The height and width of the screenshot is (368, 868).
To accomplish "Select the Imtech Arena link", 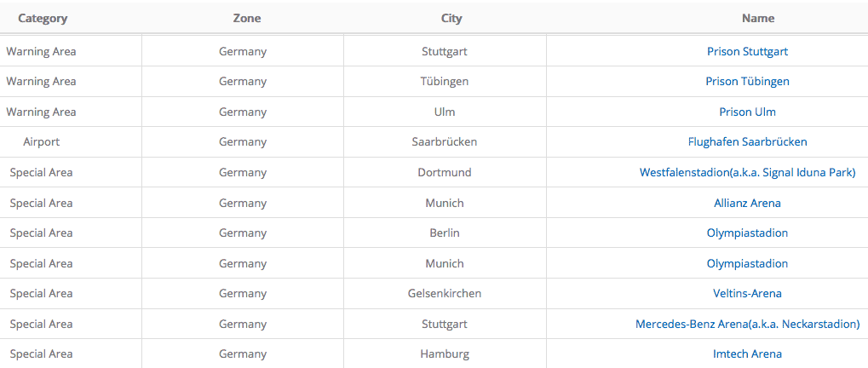I will 747,354.
